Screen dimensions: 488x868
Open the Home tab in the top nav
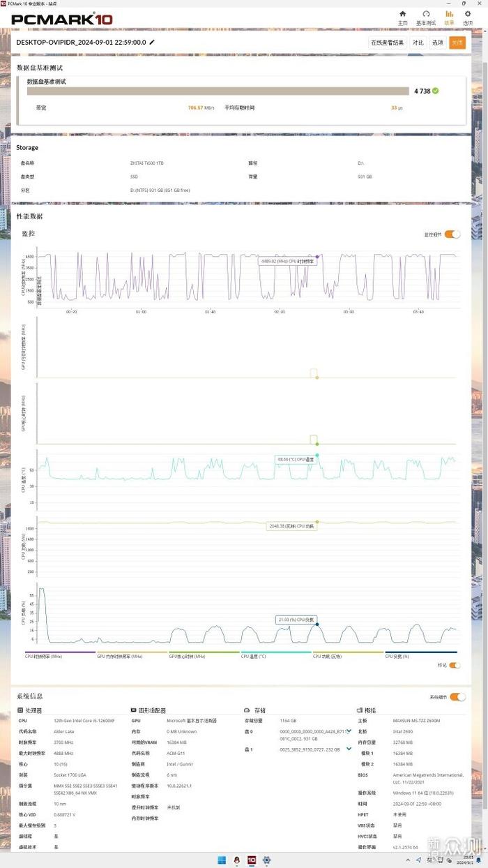(x=402, y=17)
